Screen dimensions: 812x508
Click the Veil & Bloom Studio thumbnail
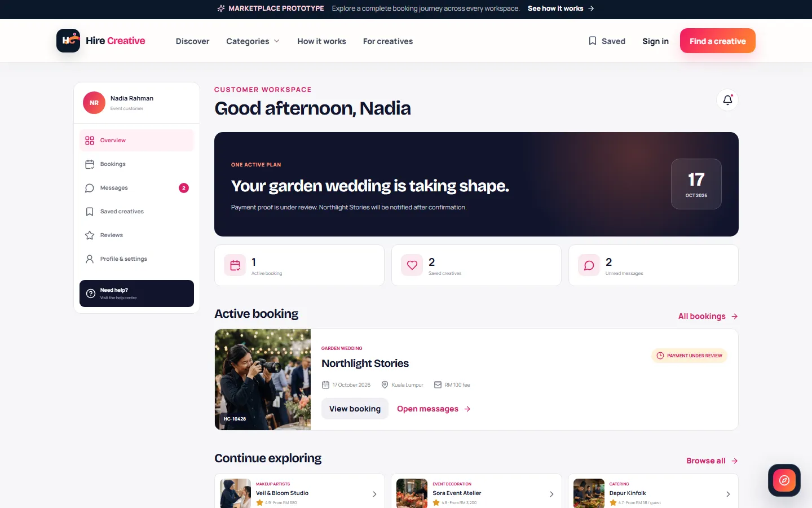235,494
